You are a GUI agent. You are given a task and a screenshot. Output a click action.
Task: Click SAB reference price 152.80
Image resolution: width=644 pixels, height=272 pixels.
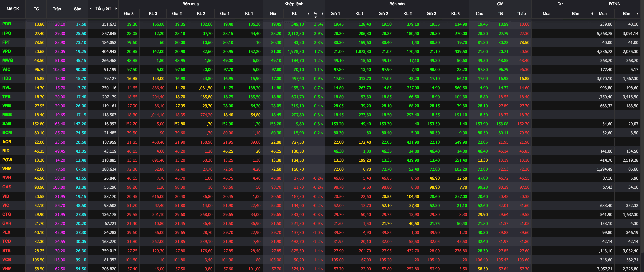pos(38,124)
